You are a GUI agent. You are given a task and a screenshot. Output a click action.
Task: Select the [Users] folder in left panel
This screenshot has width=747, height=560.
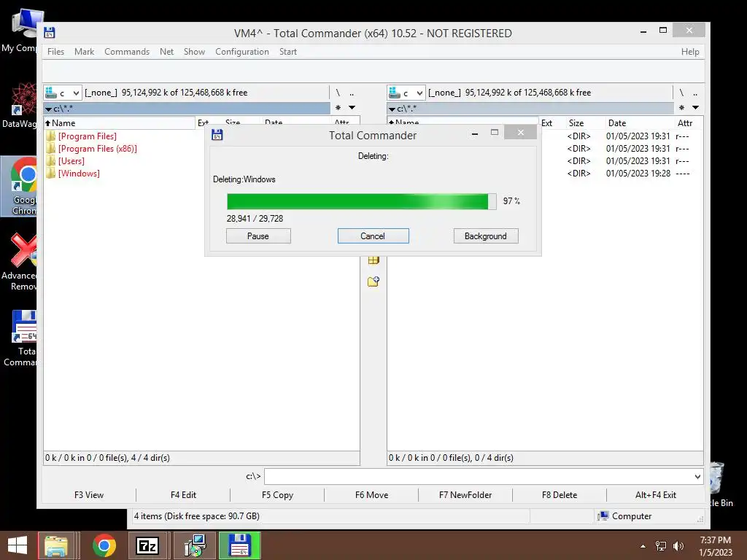[71, 161]
